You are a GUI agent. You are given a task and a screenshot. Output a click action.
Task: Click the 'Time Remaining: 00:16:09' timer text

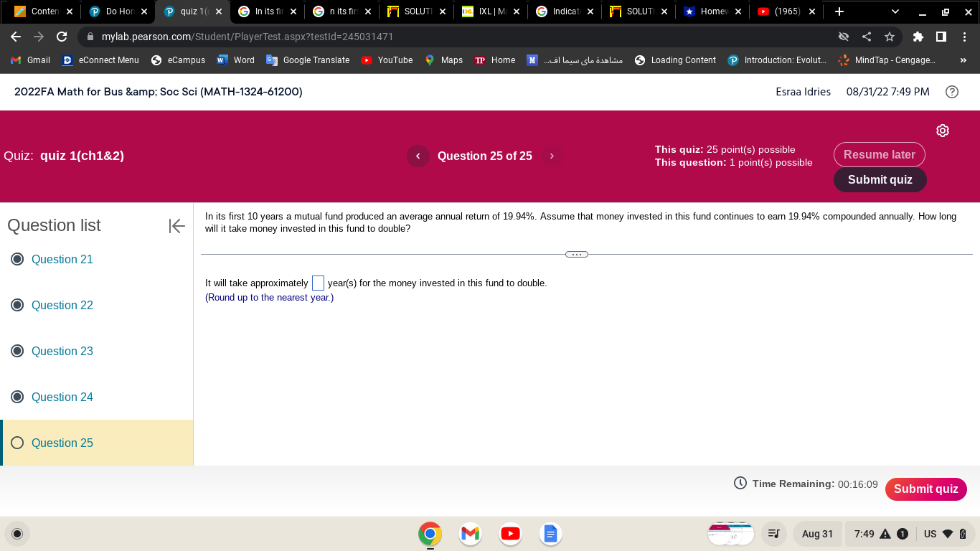815,484
